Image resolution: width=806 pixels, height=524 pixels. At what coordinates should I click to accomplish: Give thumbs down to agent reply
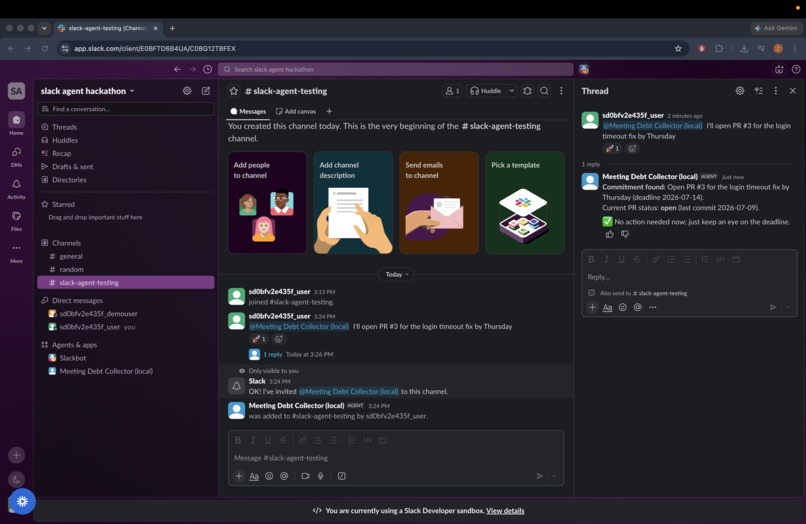pyautogui.click(x=625, y=234)
